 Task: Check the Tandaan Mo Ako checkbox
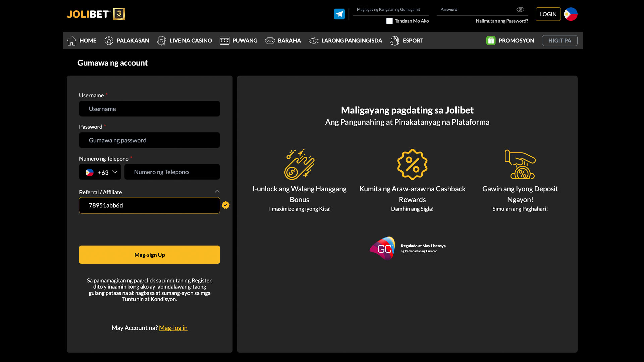click(x=389, y=21)
